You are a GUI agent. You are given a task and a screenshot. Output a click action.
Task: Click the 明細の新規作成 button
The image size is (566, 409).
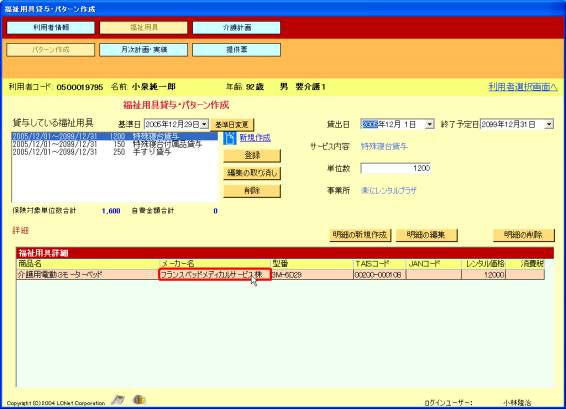tap(360, 235)
